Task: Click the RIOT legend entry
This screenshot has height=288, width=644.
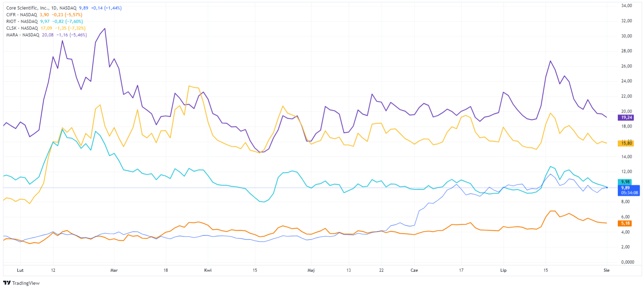Action: (11, 22)
